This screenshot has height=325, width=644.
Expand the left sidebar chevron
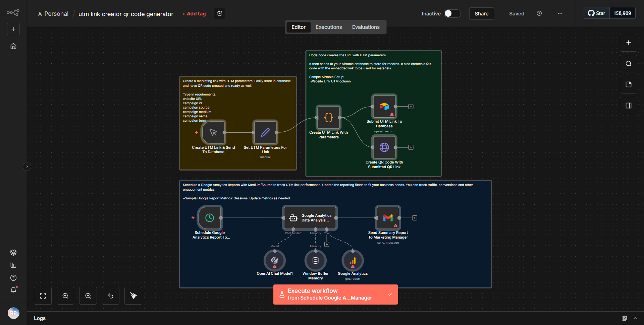(x=27, y=167)
